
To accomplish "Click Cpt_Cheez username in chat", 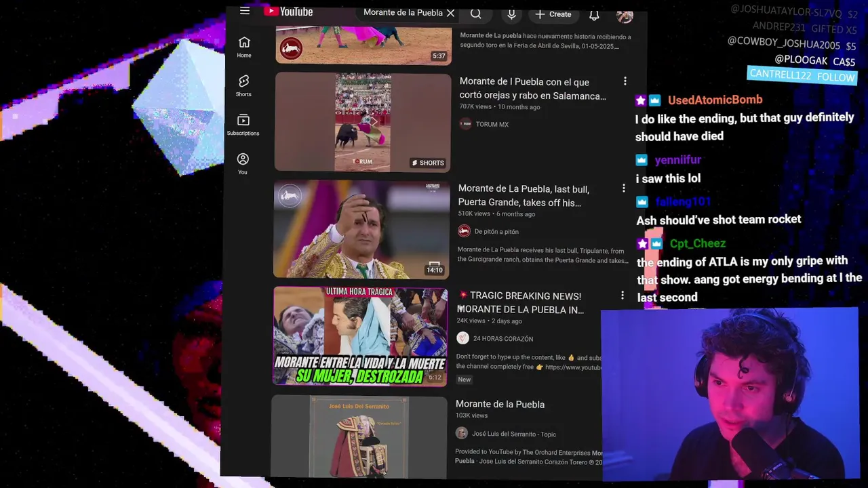I will 698,243.
